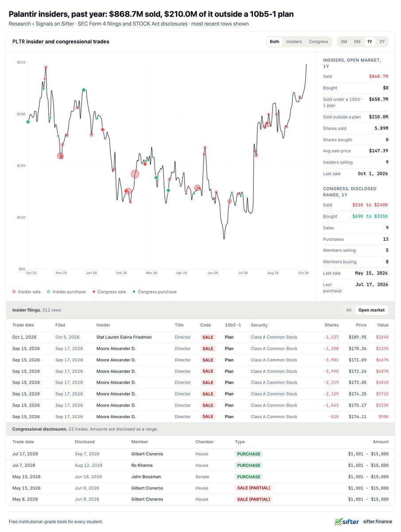Click the 10b5-1 column header
This screenshot has width=401, height=532.
click(x=233, y=325)
